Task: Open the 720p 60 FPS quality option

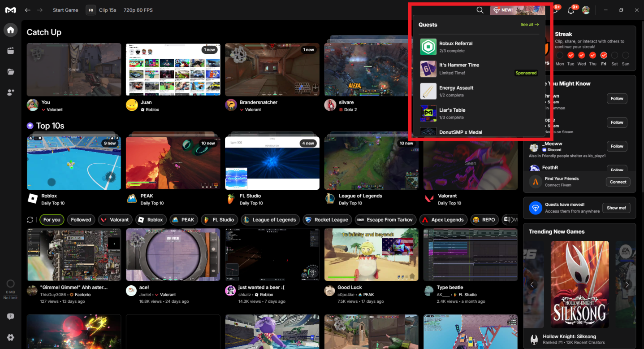Action: click(x=138, y=10)
